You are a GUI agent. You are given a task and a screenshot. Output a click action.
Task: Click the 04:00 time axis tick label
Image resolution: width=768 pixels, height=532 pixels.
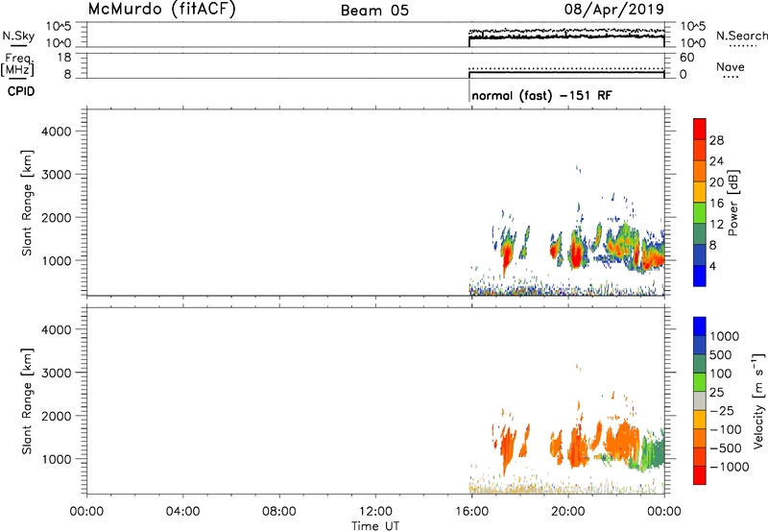182,512
